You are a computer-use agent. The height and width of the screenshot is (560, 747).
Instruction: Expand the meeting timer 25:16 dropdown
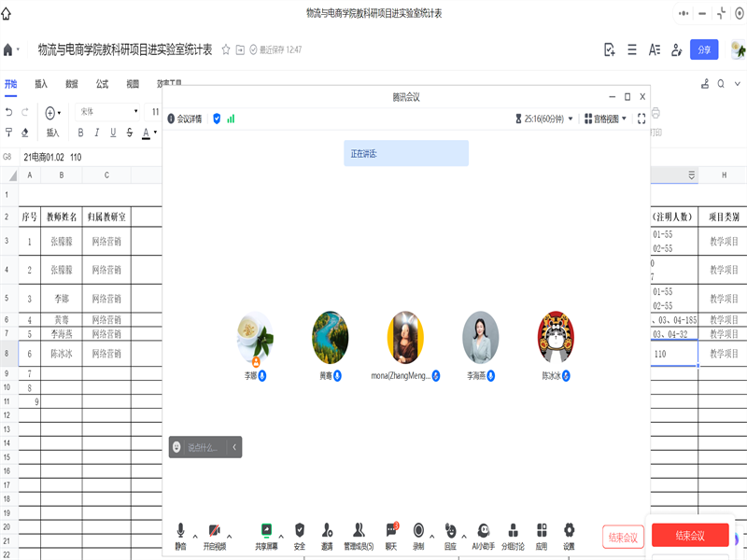545,119
